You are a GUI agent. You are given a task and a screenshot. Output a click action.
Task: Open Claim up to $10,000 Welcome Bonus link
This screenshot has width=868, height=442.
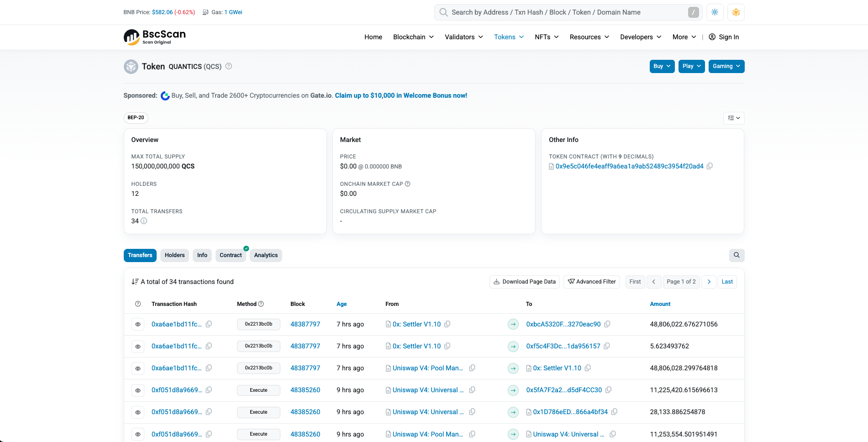(401, 95)
